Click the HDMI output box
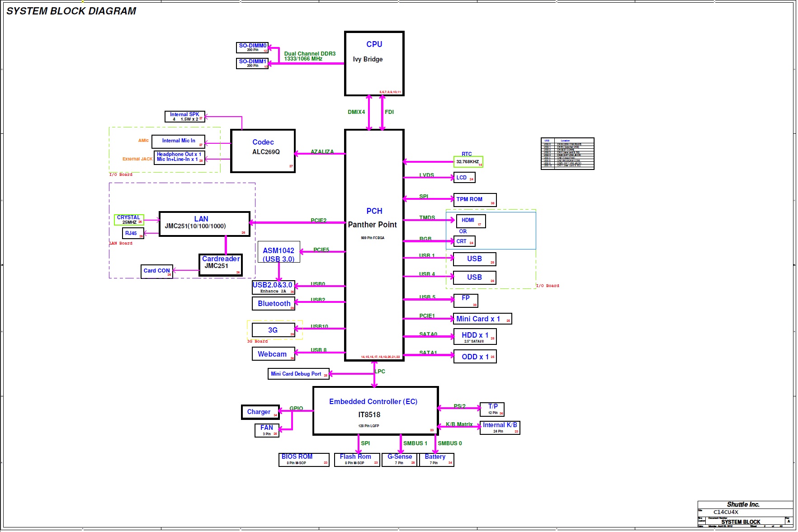Image resolution: width=798 pixels, height=532 pixels. (x=471, y=221)
